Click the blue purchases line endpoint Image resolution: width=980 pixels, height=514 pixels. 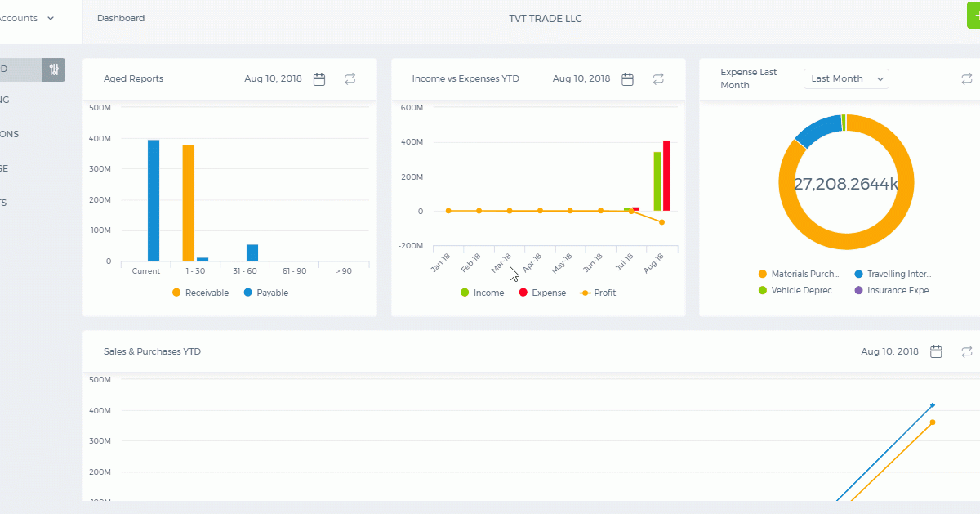tap(933, 405)
